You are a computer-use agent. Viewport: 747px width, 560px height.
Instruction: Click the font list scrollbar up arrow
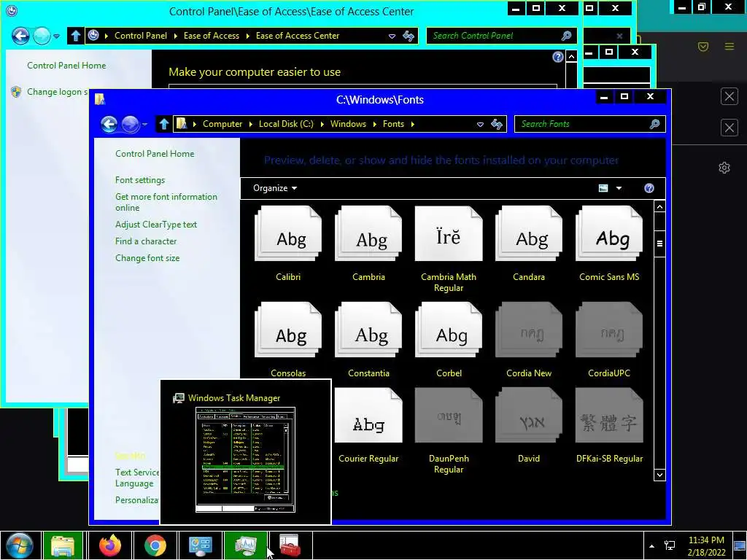(x=659, y=206)
